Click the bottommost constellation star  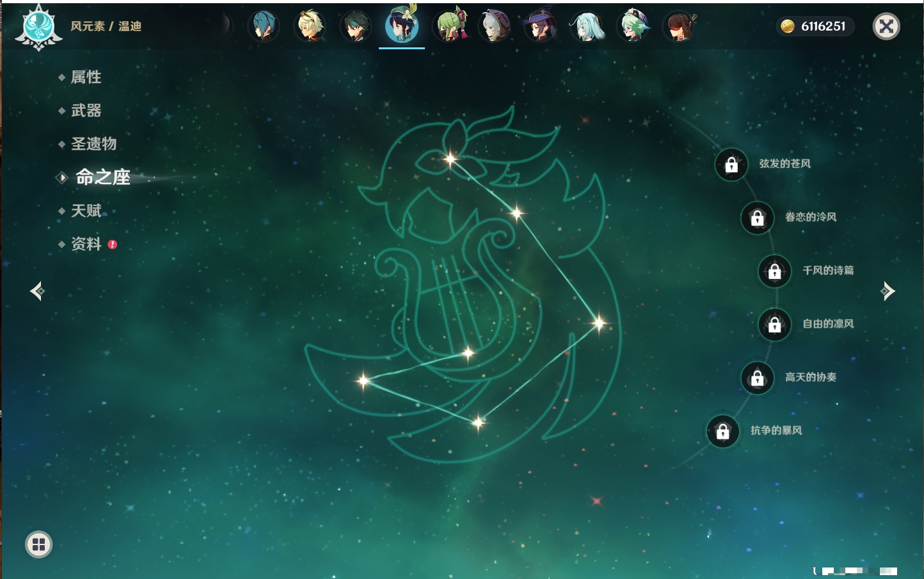478,422
